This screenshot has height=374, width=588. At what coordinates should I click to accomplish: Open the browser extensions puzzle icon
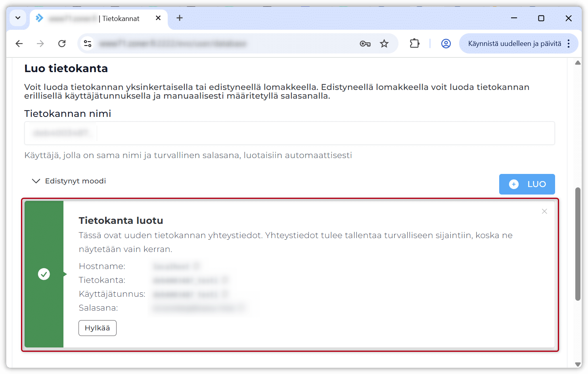pos(414,44)
